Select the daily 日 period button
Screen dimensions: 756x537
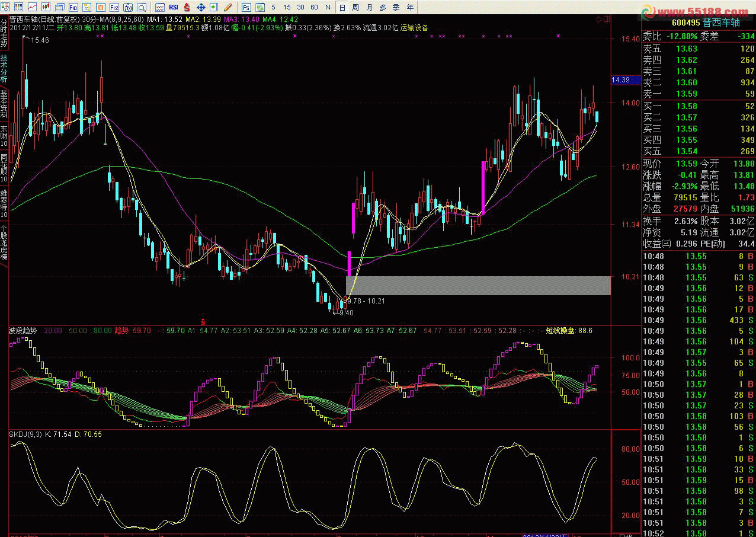point(342,7)
